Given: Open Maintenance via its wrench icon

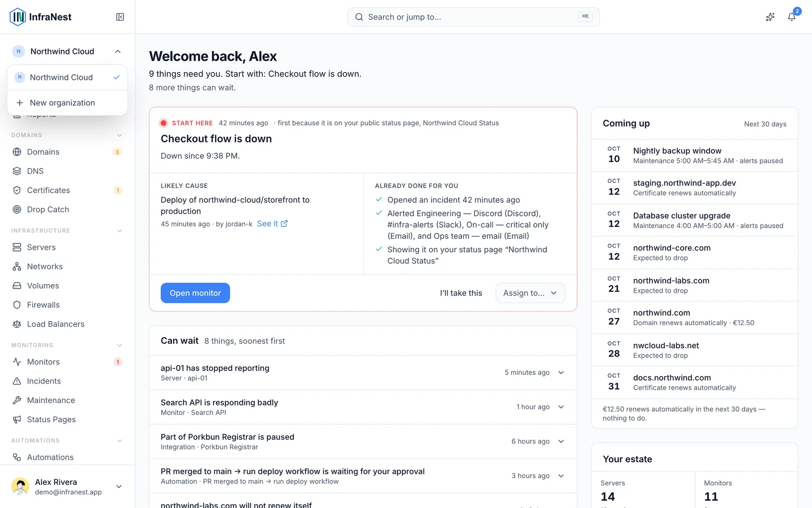Looking at the screenshot, I should 17,401.
